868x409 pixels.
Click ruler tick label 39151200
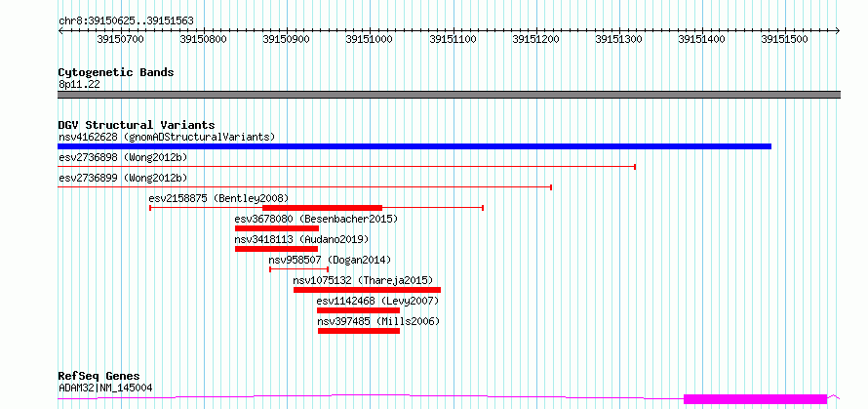tap(535, 39)
